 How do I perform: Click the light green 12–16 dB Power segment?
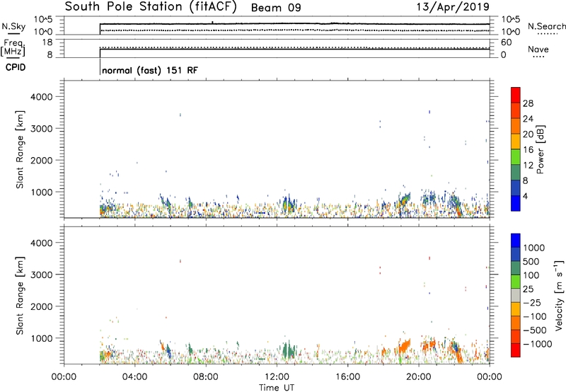pyautogui.click(x=516, y=156)
